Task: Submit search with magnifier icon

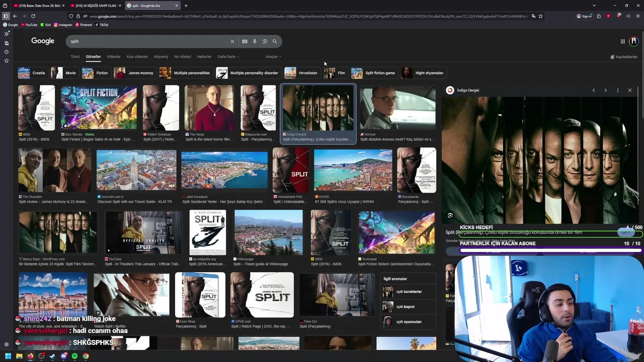Action: 275,41
